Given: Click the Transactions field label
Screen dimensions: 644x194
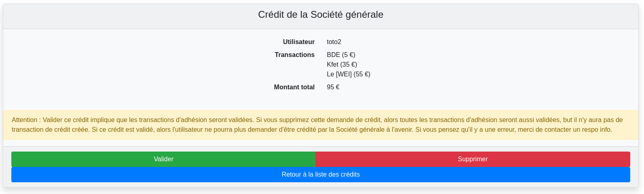Looking at the screenshot, I should pyautogui.click(x=294, y=55).
